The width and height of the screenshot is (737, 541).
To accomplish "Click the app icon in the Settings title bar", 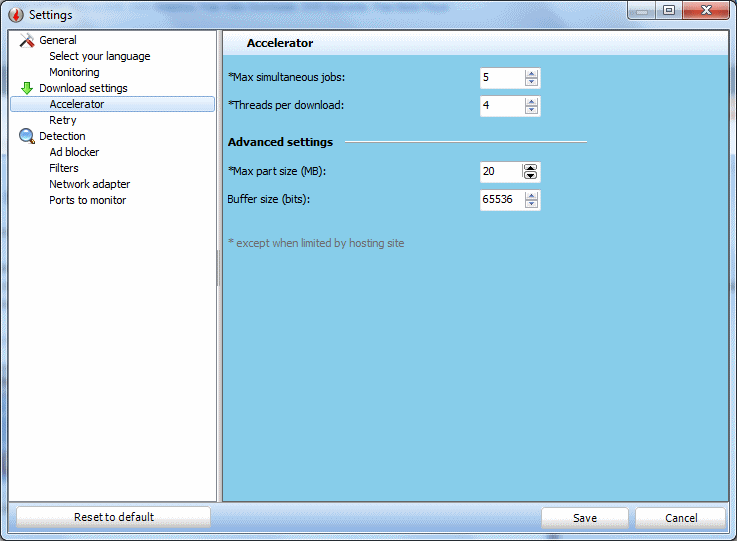I will click(16, 15).
